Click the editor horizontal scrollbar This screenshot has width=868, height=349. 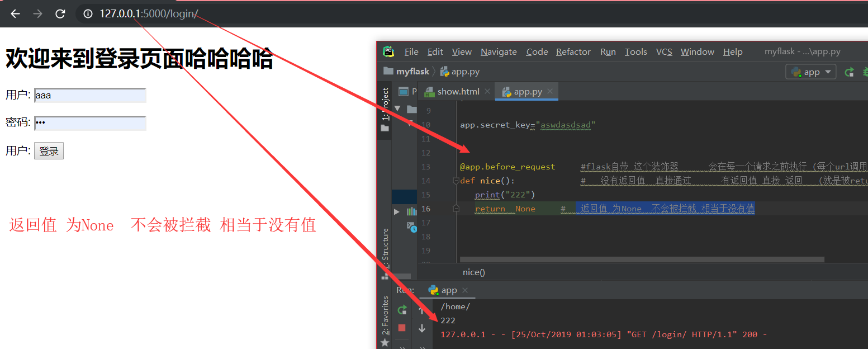(x=642, y=260)
